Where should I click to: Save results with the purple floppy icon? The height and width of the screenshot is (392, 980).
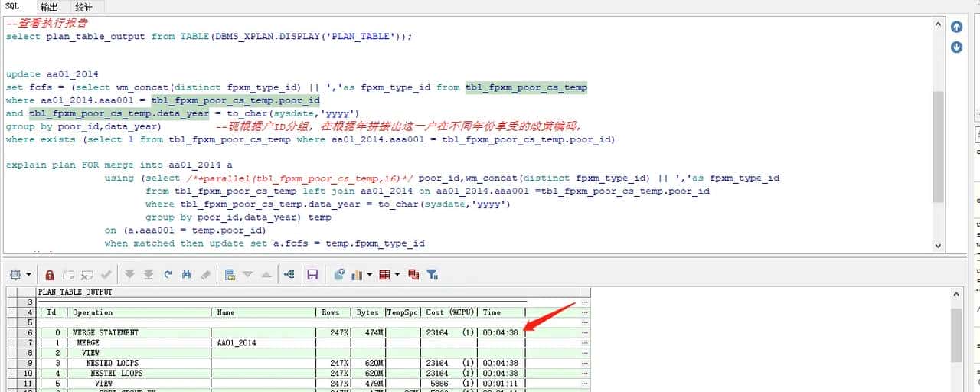[312, 274]
